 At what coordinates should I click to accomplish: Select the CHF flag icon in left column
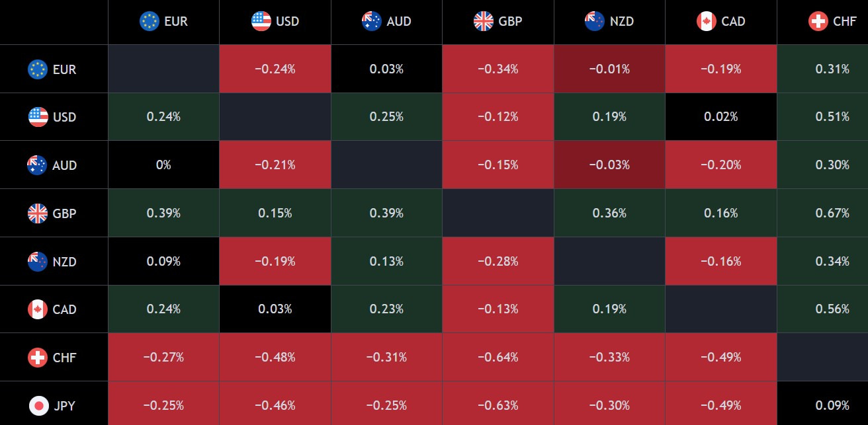pos(38,358)
